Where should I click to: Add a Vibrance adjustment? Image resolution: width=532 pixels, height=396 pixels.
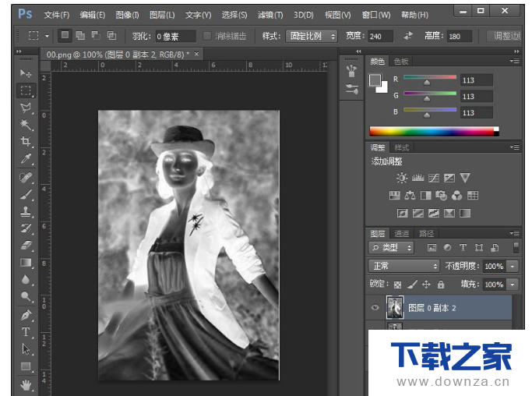click(x=465, y=178)
